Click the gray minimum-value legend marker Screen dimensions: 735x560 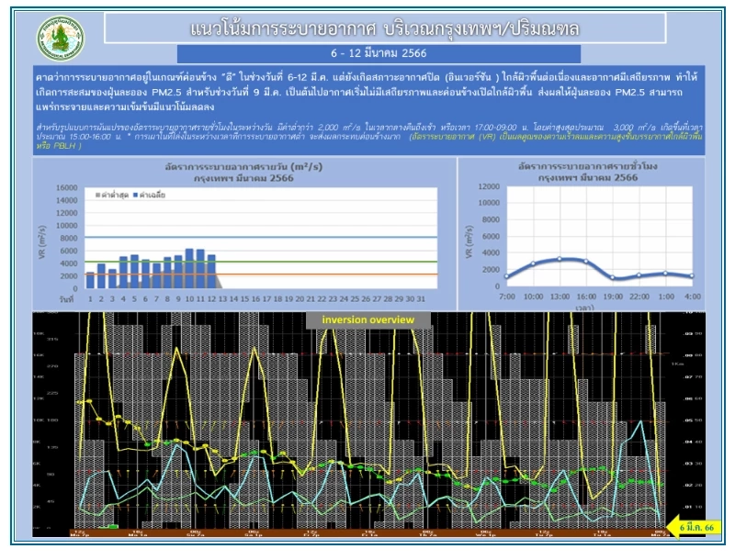tap(98, 195)
